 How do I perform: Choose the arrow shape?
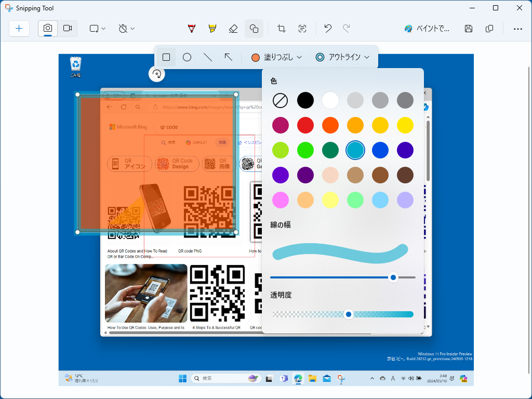tap(229, 57)
